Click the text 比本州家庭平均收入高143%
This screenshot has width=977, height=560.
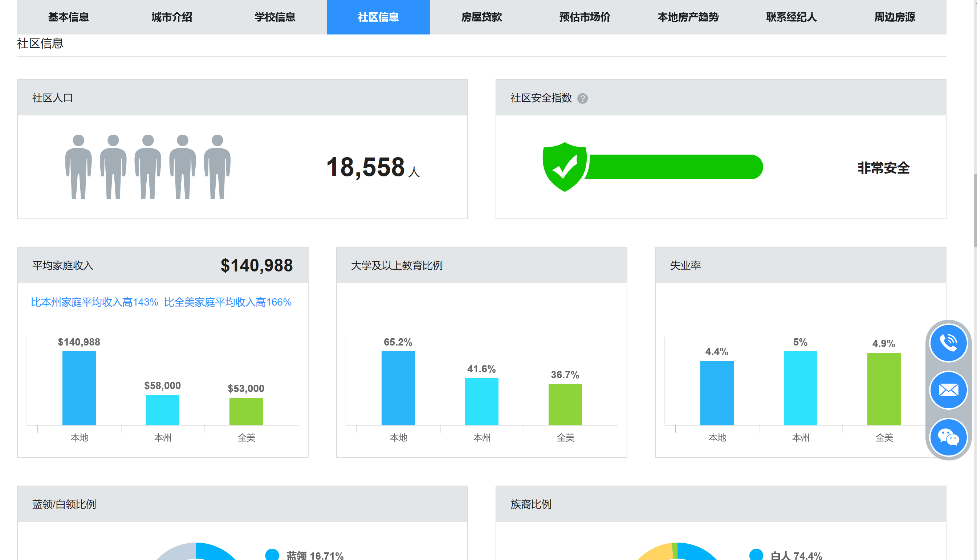(x=95, y=302)
